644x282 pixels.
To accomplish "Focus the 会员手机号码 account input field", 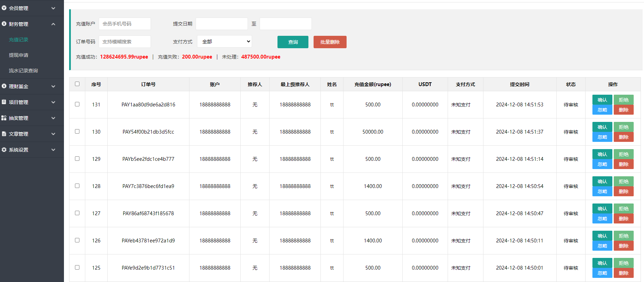I will [124, 24].
